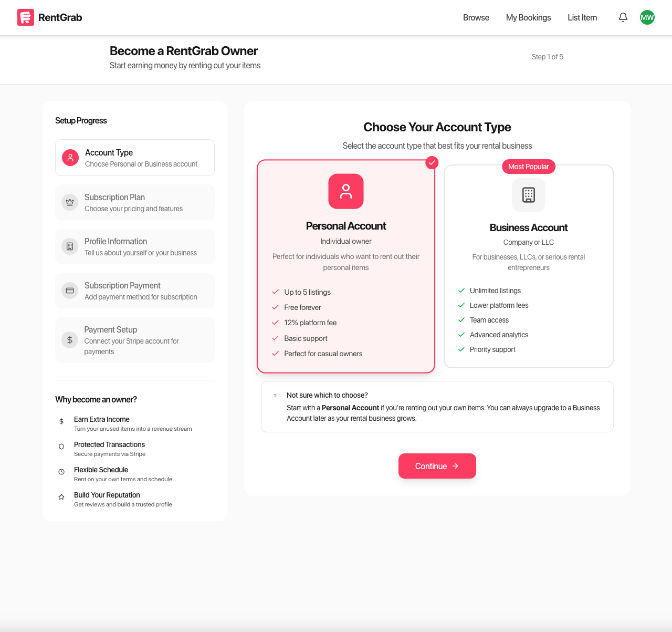Click the "Not sure which to choose?" heading
Image resolution: width=672 pixels, height=632 pixels.
click(327, 395)
